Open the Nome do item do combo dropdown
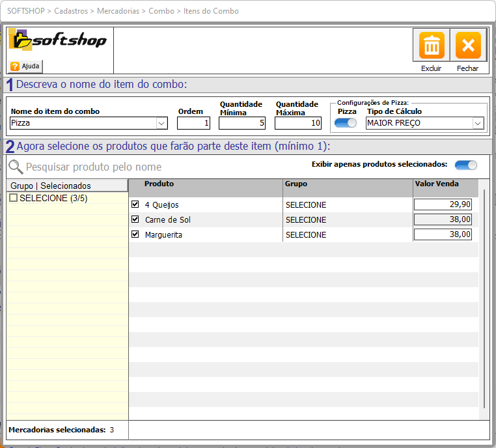 pyautogui.click(x=161, y=123)
